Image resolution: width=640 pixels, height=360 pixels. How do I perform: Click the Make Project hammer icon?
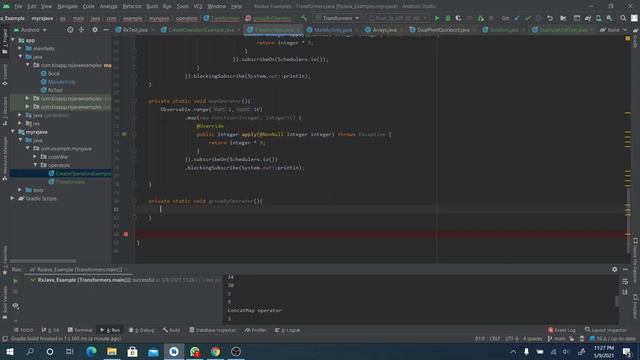[303, 18]
